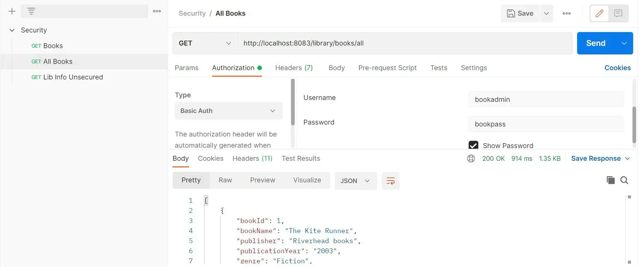This screenshot has height=267, width=644.
Task: Copy the response body with copy icon
Action: point(610,180)
